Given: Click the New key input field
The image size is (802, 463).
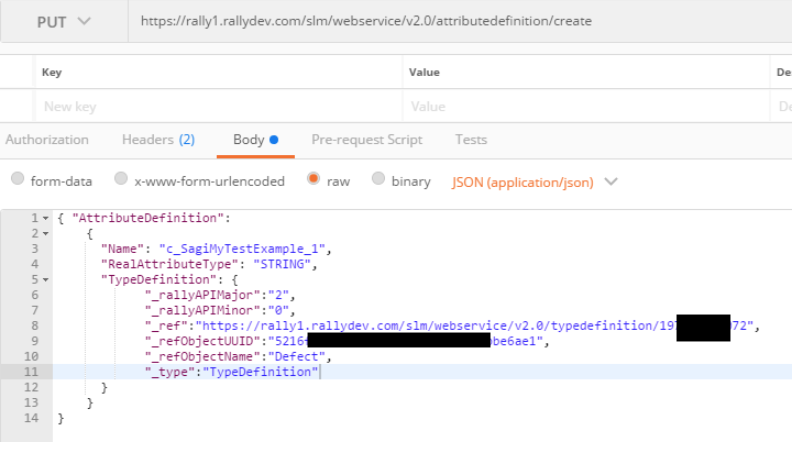Looking at the screenshot, I should tap(219, 106).
